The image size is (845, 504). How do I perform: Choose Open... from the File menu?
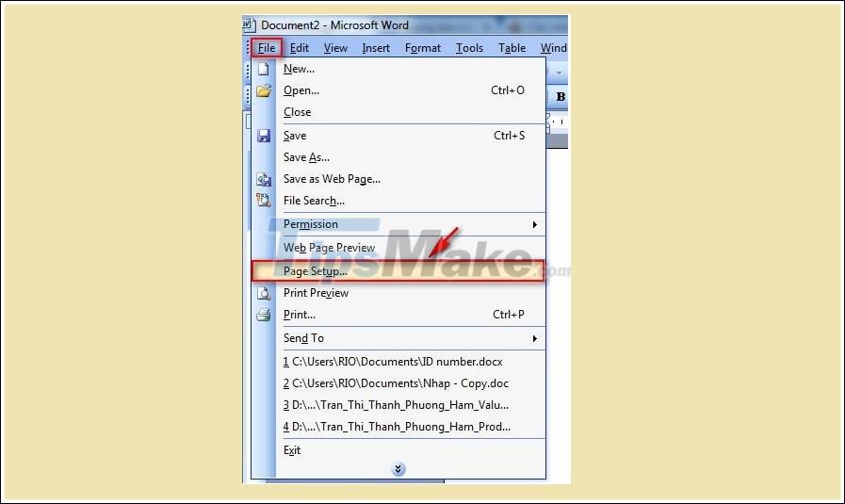coord(398,90)
